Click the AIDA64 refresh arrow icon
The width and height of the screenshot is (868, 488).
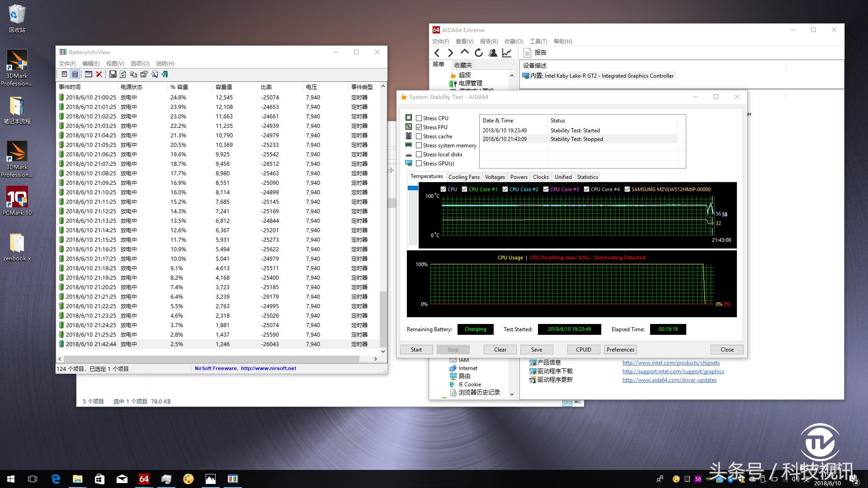[x=479, y=53]
